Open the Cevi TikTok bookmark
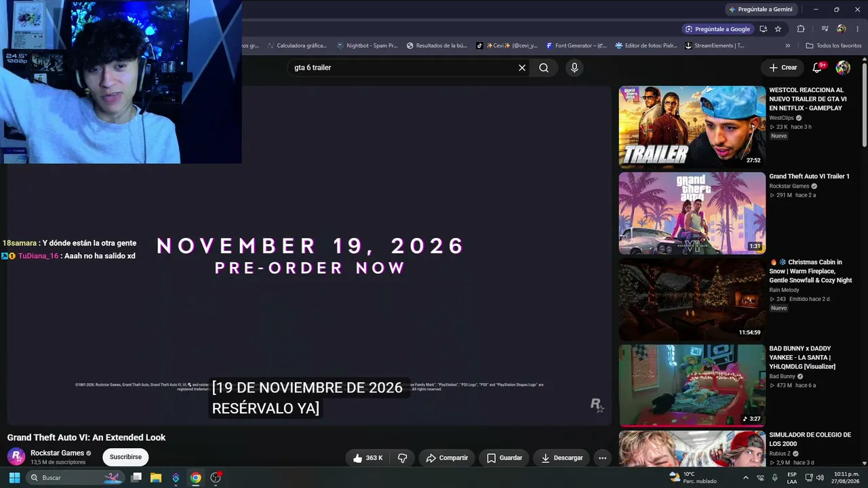This screenshot has width=868, height=488. click(507, 45)
